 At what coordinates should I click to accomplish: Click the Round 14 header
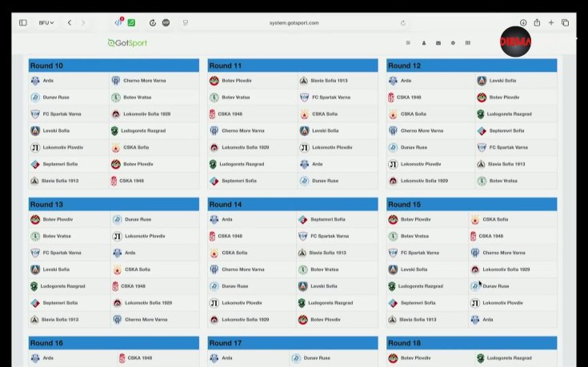[x=293, y=205]
